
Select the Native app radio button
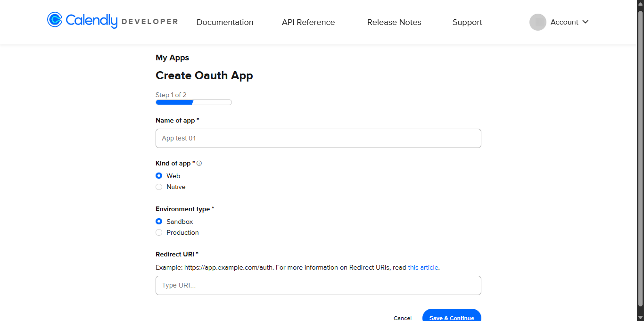tap(159, 187)
